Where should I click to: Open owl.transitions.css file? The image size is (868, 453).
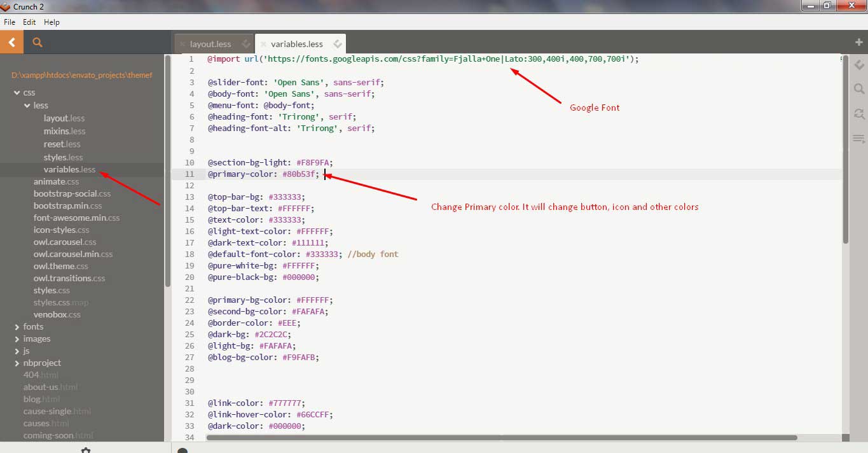tap(69, 278)
